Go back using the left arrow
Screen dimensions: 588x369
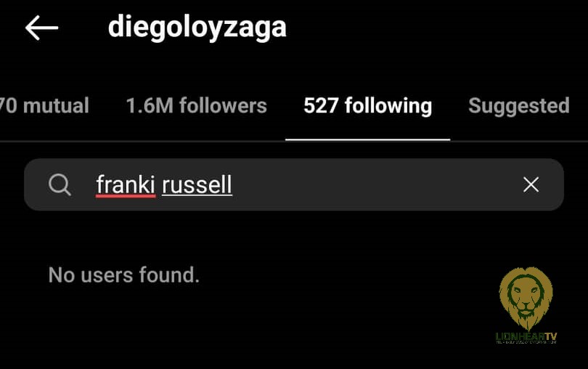pyautogui.click(x=41, y=28)
